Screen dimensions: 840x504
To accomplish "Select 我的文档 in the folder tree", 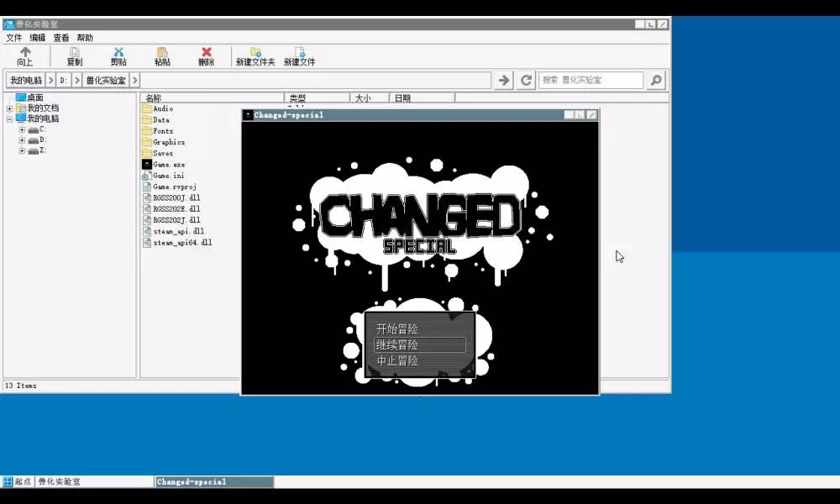I will click(38, 108).
